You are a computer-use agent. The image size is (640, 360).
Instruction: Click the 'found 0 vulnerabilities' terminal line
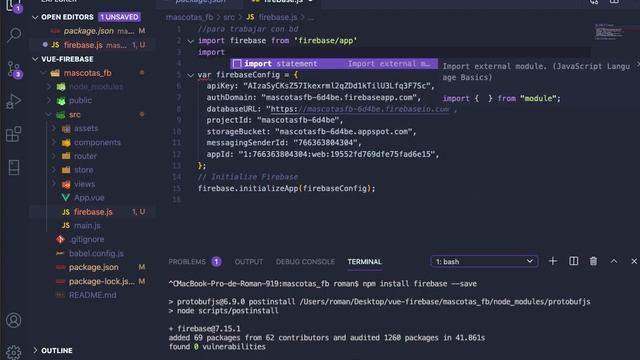click(x=217, y=347)
